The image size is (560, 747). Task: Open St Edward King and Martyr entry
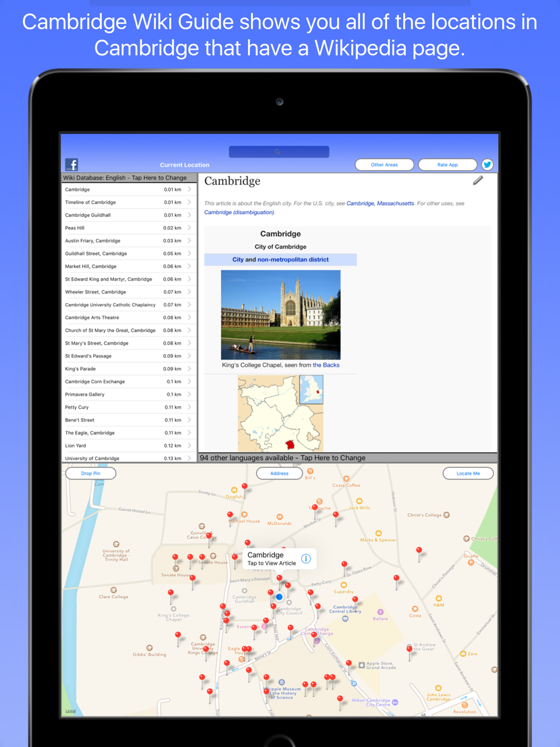[128, 279]
